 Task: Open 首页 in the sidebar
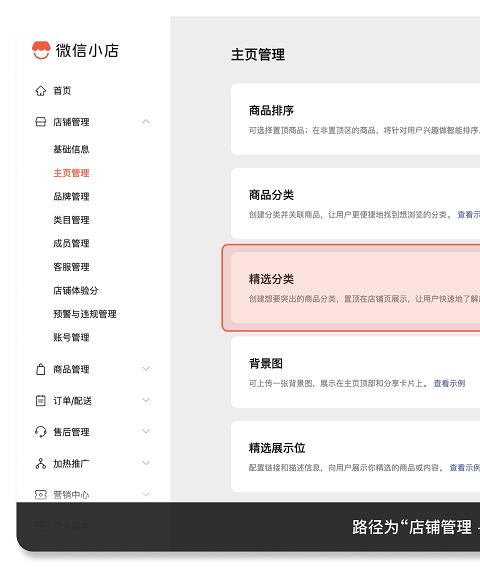62,91
